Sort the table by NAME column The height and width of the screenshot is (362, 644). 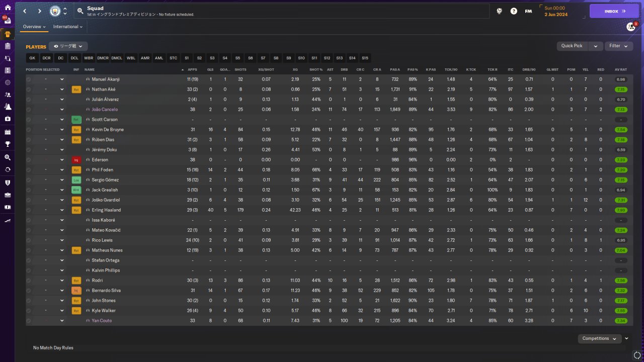click(90, 70)
